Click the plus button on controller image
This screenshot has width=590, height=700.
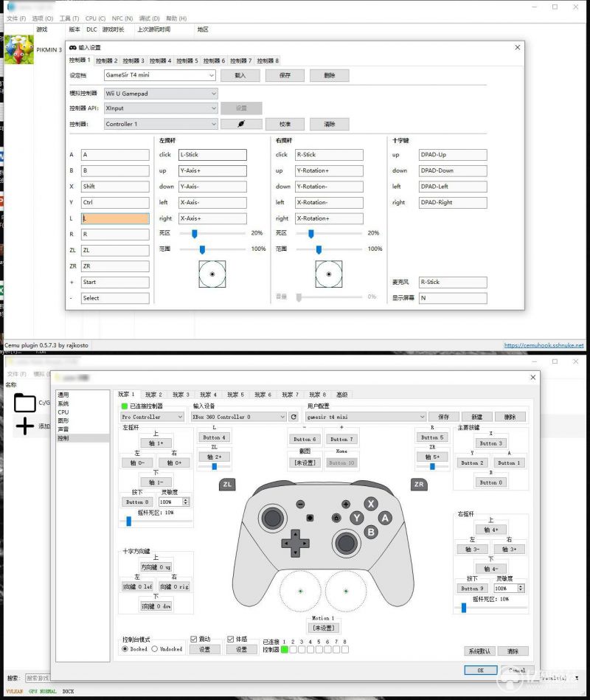point(345,504)
